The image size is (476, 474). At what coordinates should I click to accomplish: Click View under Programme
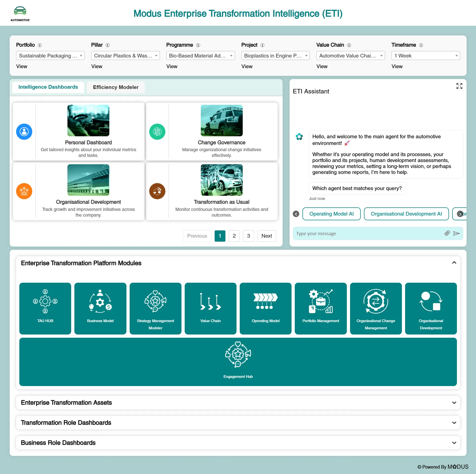[172, 66]
